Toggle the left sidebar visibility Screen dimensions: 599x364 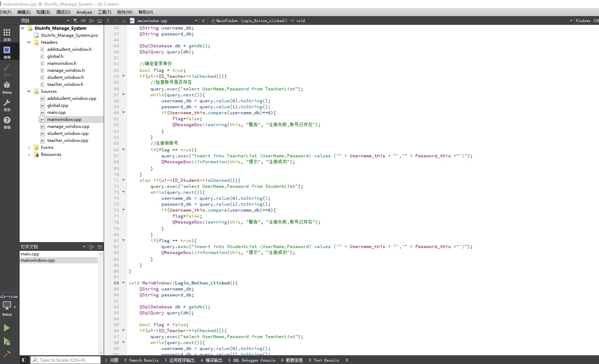24,360
